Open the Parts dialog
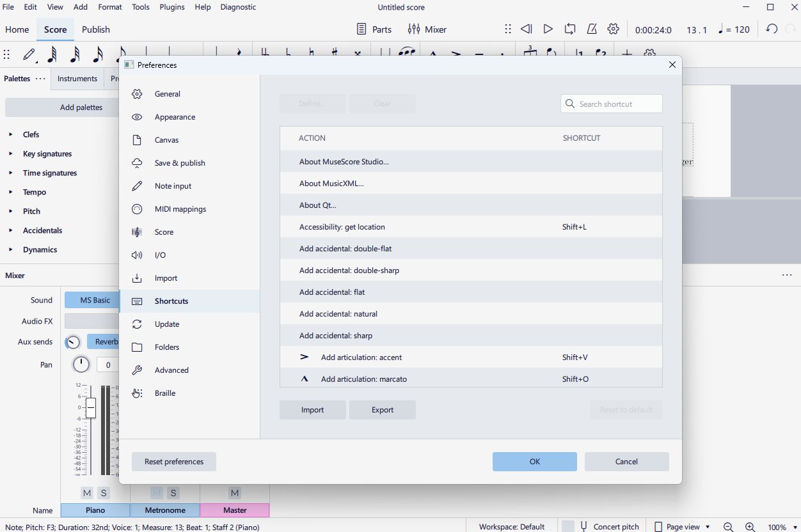This screenshot has height=532, width=801. [374, 29]
